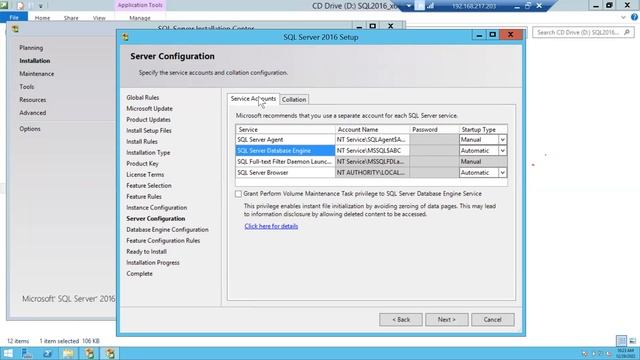Select Planning in Installation Center
This screenshot has width=640, height=360.
[31, 48]
